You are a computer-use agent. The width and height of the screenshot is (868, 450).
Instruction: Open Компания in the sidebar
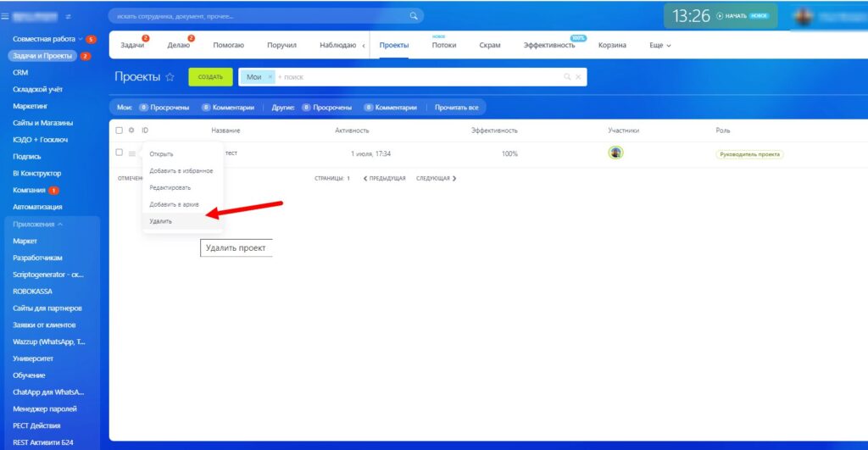click(30, 190)
